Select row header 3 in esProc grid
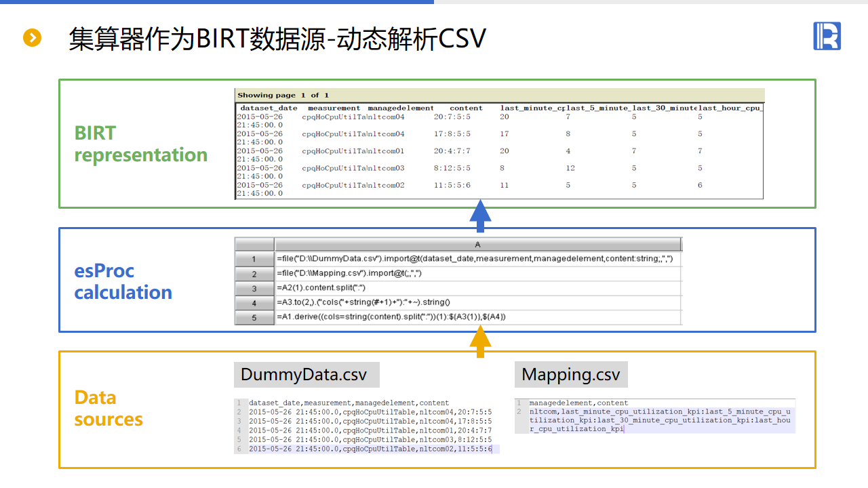 pyautogui.click(x=254, y=288)
